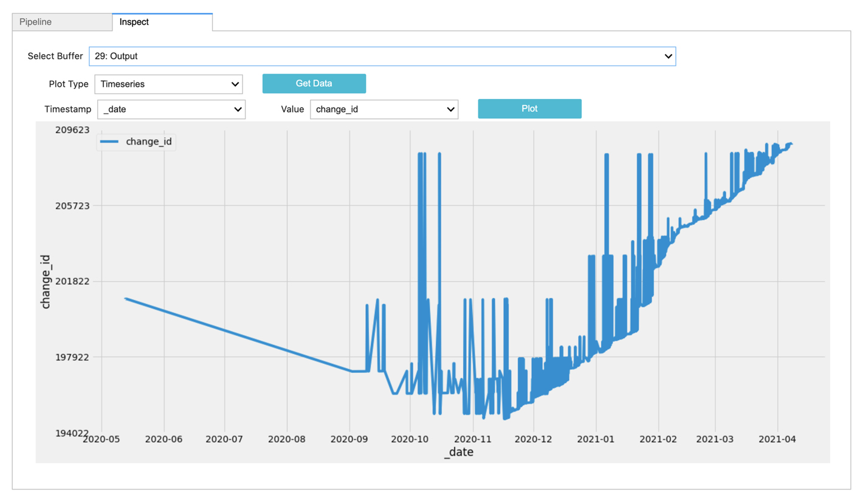
Task: Click the 2021-01 tick label on x-axis
Action: pos(596,438)
